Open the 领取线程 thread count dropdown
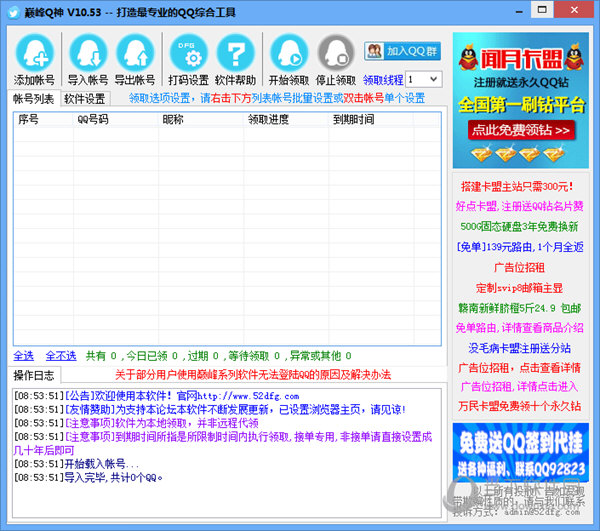The width and height of the screenshot is (600, 531). (x=424, y=80)
